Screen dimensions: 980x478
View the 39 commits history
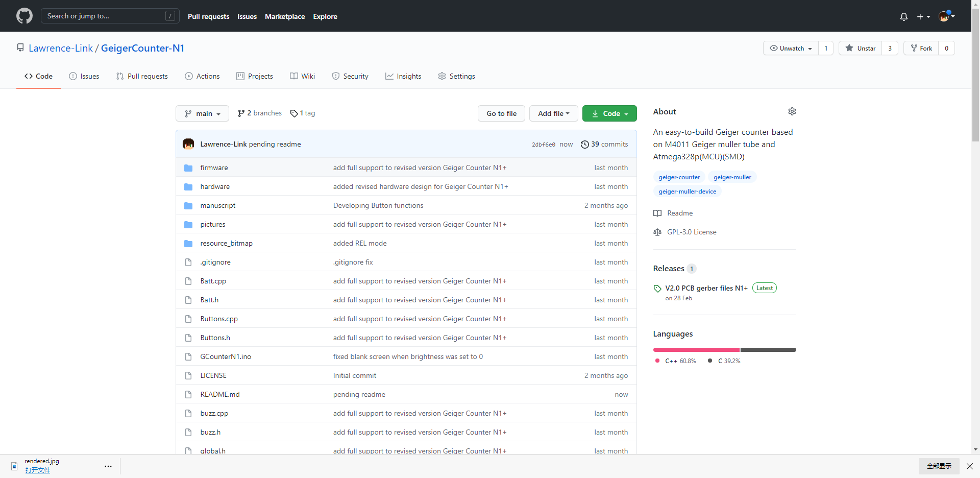(604, 144)
